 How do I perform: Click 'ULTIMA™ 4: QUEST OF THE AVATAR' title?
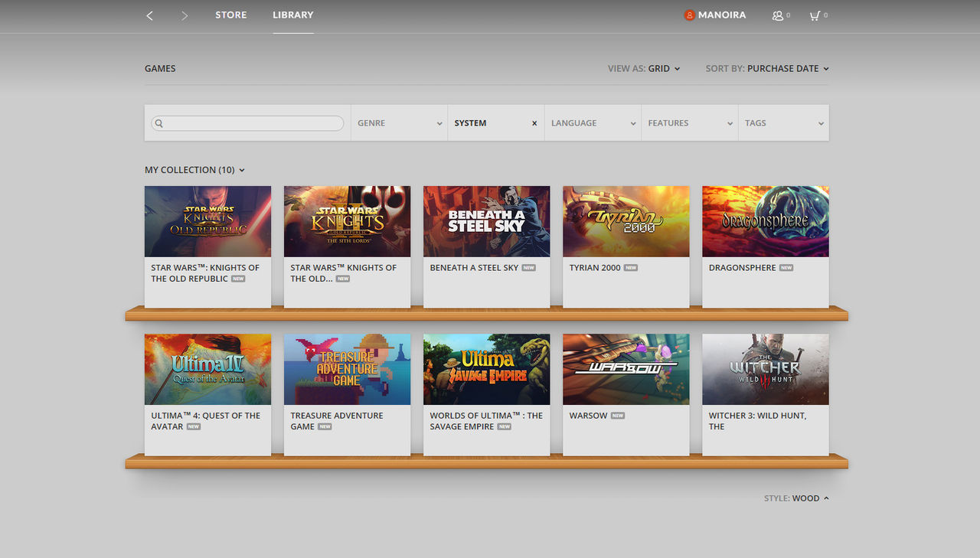(x=205, y=421)
